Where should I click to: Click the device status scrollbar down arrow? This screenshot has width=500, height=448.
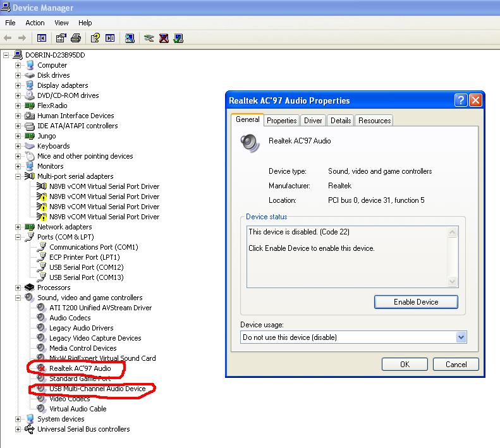[452, 281]
